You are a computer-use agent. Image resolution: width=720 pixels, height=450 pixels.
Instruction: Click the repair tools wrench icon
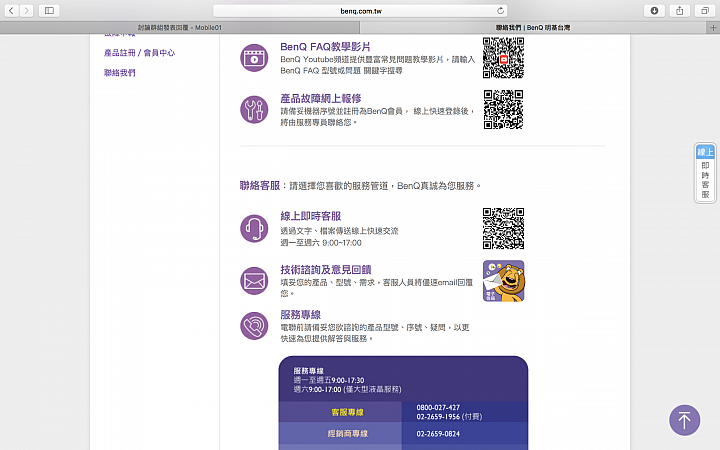(x=254, y=109)
